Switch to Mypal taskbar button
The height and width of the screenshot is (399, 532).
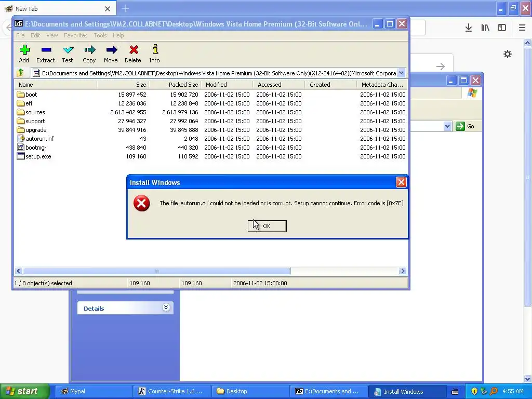(x=94, y=391)
